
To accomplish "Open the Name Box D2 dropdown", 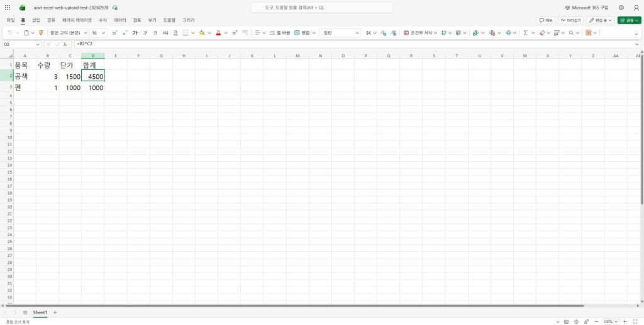I will pos(38,44).
